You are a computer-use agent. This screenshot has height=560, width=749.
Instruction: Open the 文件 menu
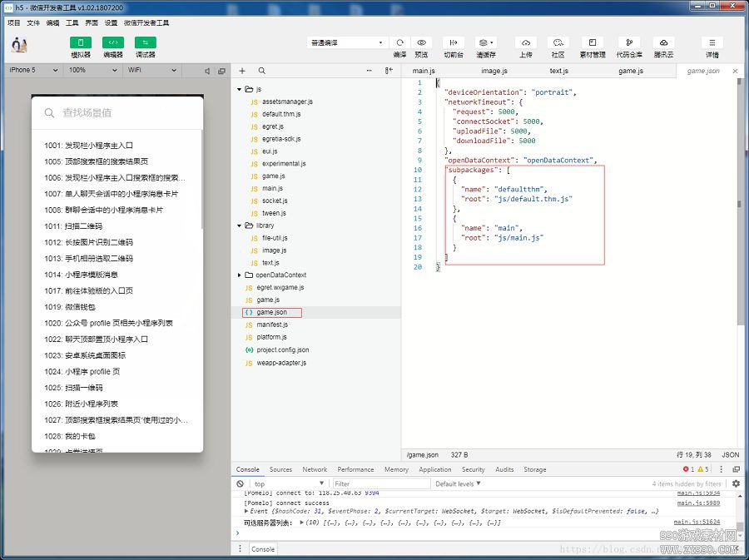(33, 23)
